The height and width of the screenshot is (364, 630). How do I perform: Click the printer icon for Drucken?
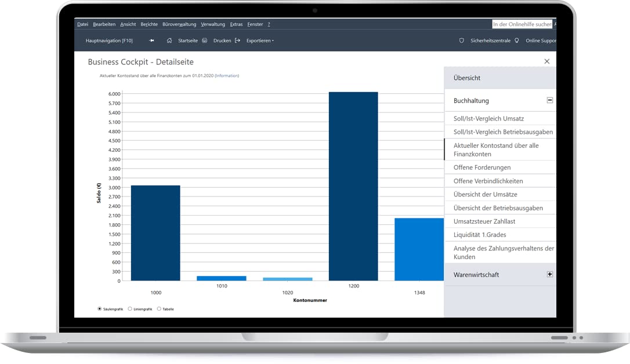(x=205, y=41)
